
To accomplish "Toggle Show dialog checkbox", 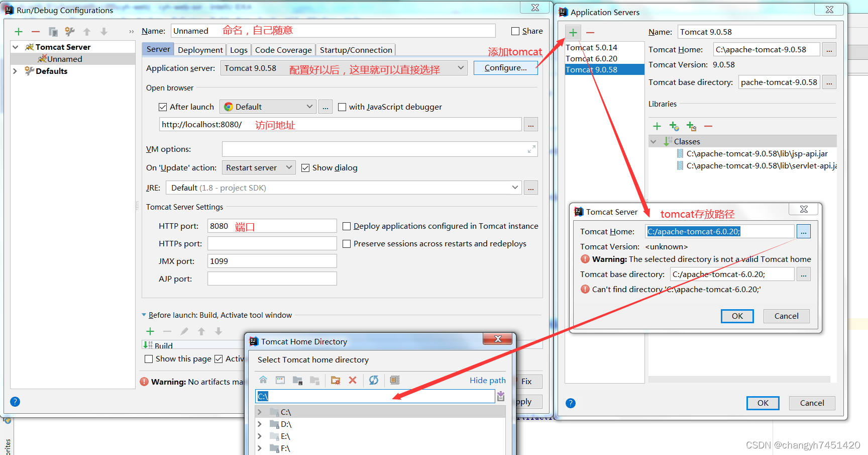I will [305, 168].
